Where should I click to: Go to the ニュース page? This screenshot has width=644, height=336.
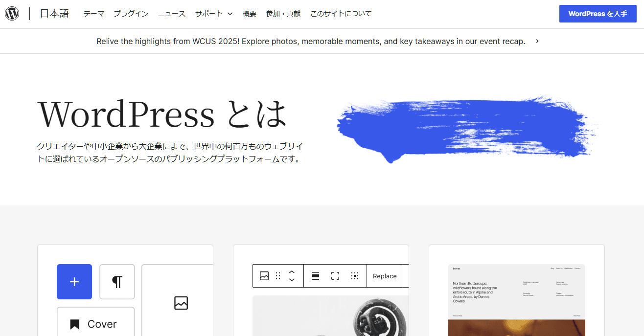172,14
